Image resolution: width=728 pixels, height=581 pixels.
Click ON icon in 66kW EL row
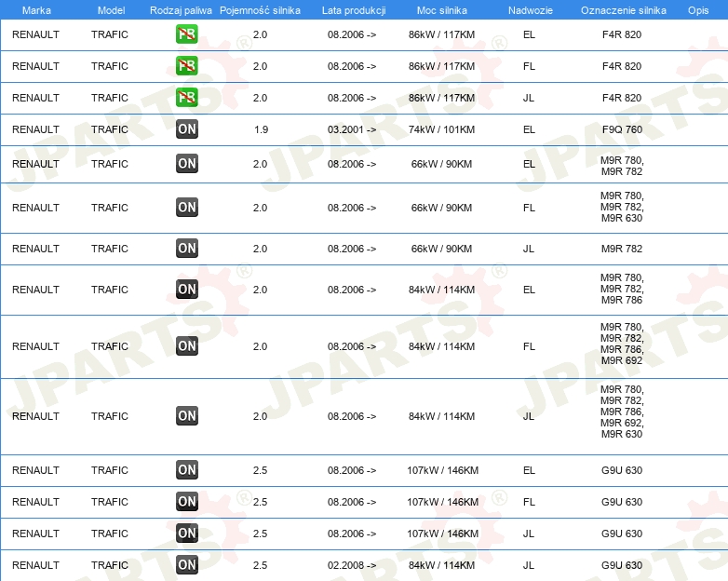pyautogui.click(x=186, y=164)
